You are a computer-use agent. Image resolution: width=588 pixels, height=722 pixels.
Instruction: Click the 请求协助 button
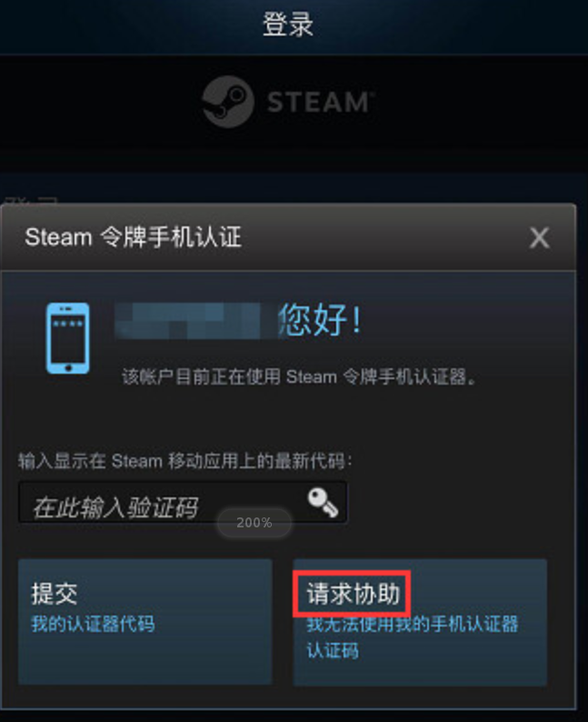(x=420, y=622)
